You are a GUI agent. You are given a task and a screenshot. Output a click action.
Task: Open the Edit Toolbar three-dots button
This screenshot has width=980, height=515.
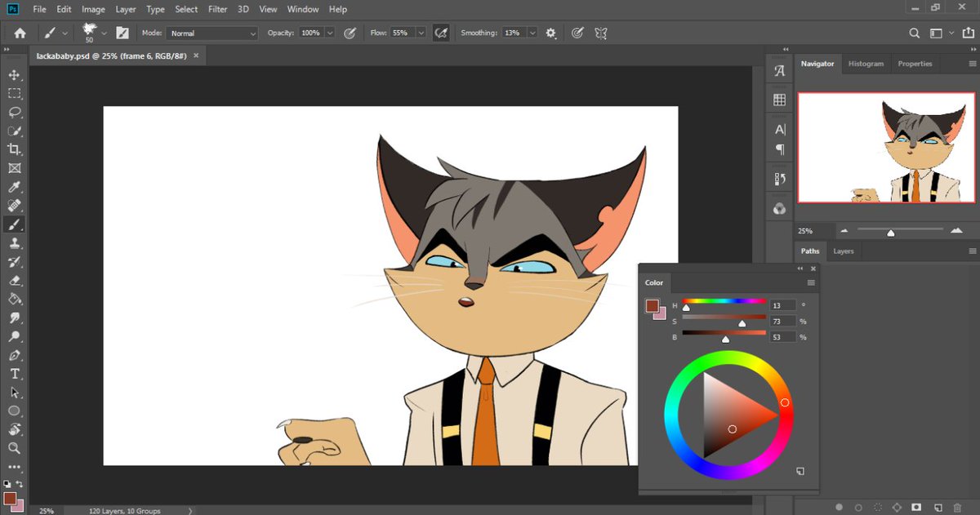pos(14,467)
